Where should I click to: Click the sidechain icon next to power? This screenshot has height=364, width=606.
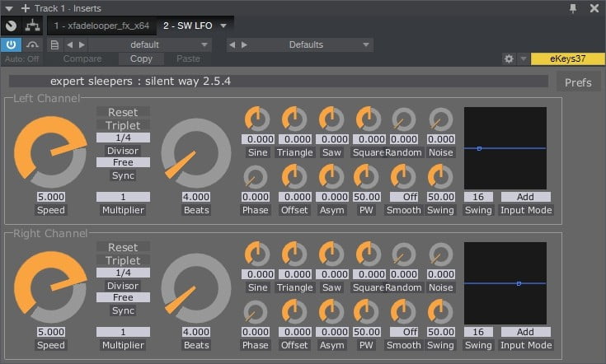pos(34,44)
